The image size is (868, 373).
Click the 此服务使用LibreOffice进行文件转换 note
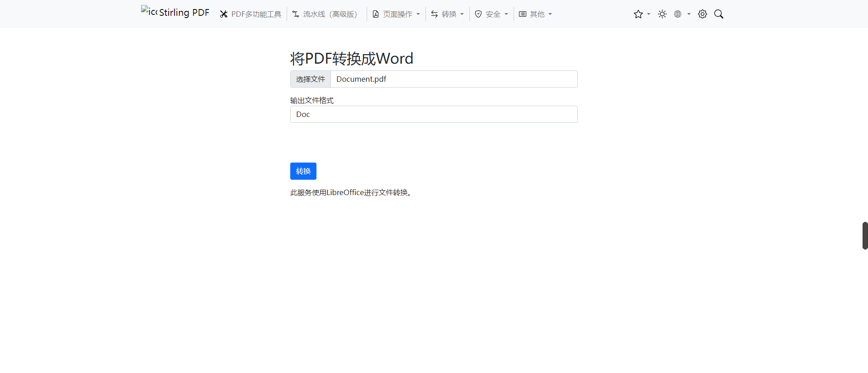pyautogui.click(x=351, y=192)
